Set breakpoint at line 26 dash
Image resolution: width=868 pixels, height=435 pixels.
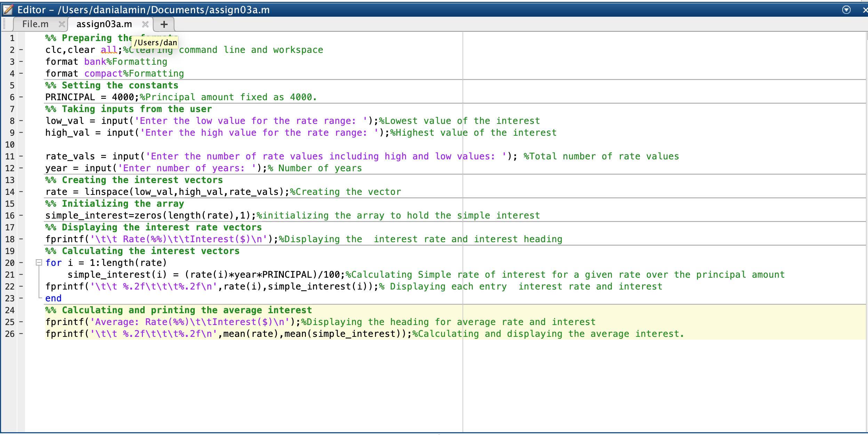tap(21, 334)
